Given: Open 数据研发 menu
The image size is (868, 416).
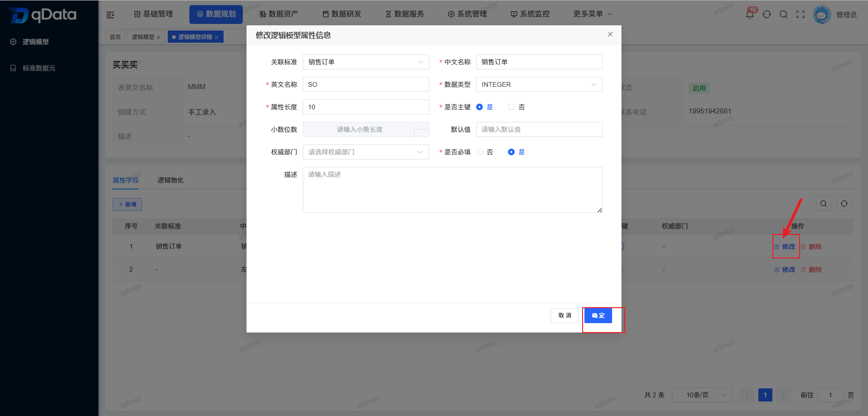Looking at the screenshot, I should click(342, 14).
